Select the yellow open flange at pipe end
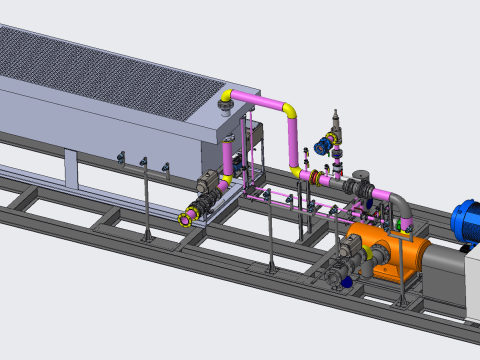The height and width of the screenshot is (360, 480). [x=184, y=220]
